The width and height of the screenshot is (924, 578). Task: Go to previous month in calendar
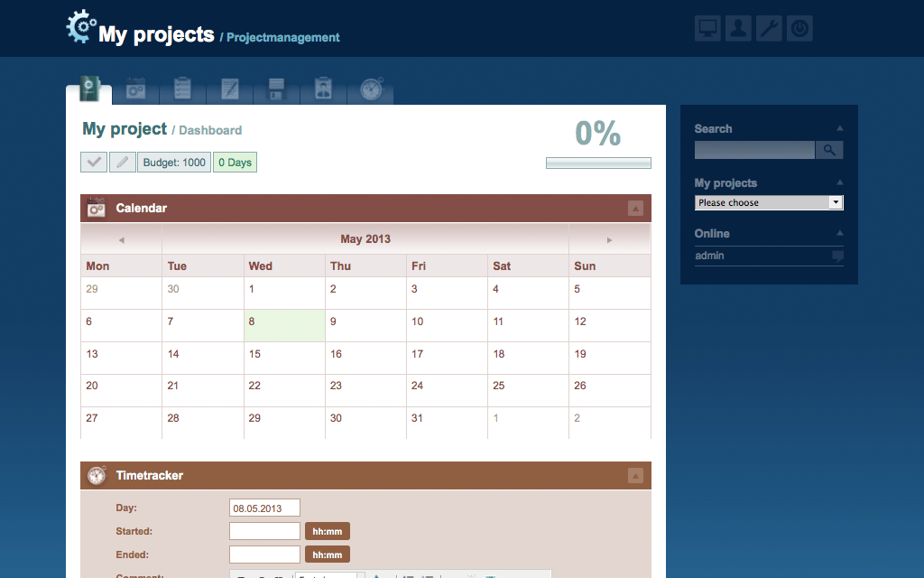[x=121, y=240]
